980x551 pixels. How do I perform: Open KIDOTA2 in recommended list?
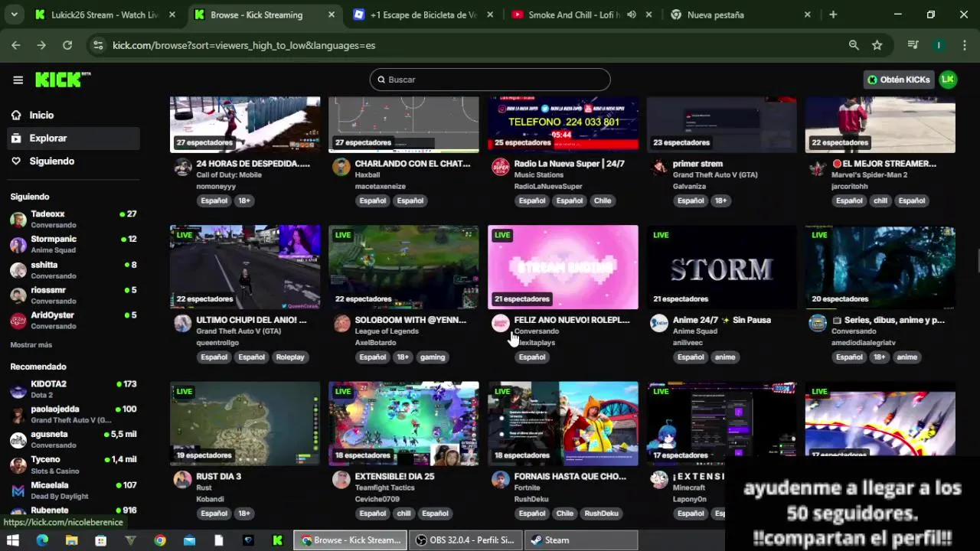(73, 390)
